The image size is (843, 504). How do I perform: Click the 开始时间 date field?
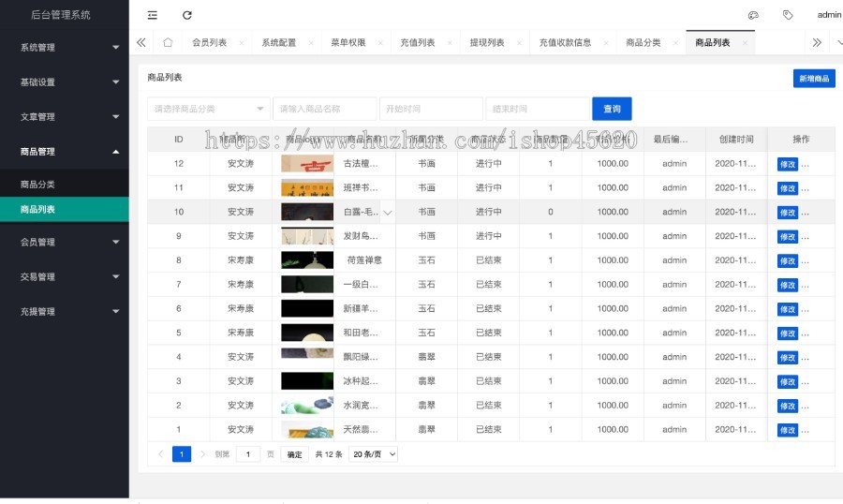431,109
